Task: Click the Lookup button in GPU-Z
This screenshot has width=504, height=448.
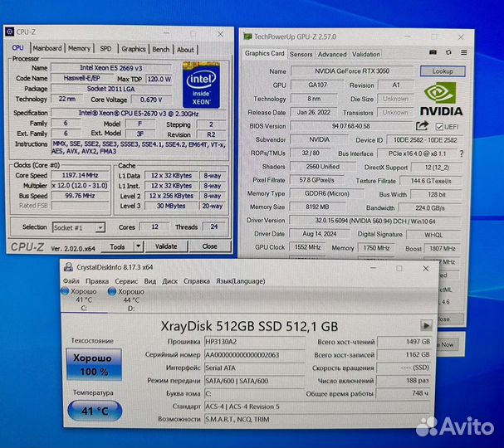Action: click(x=443, y=71)
